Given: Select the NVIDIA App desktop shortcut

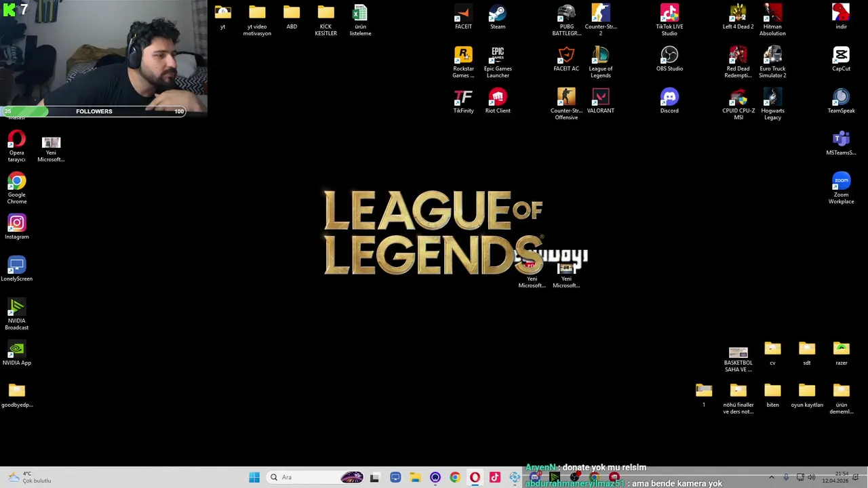Looking at the screenshot, I should tap(17, 354).
